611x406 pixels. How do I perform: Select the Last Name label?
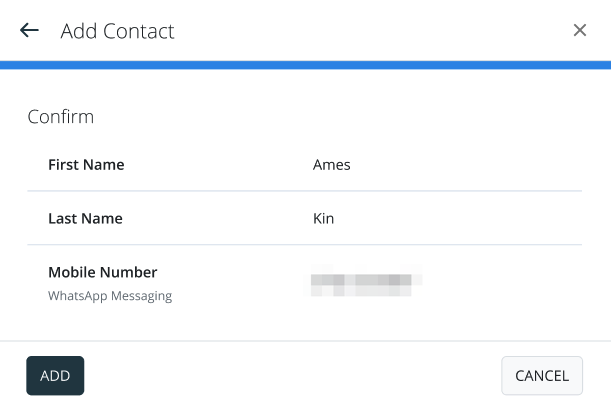pos(85,218)
